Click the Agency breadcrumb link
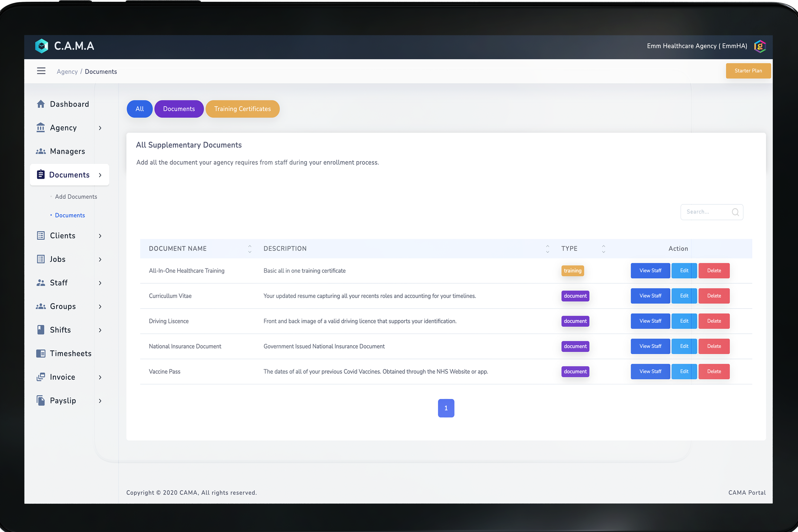 coord(67,72)
